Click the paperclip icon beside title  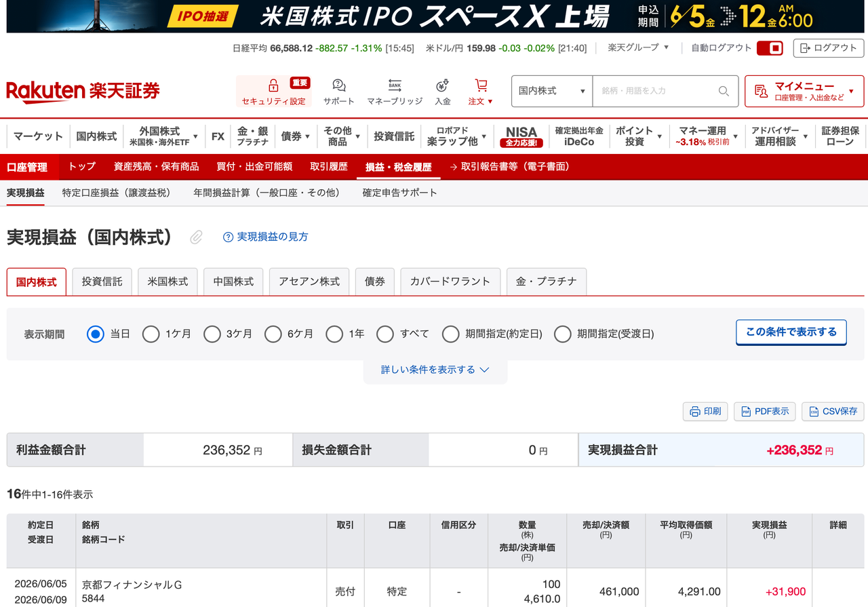[196, 237]
